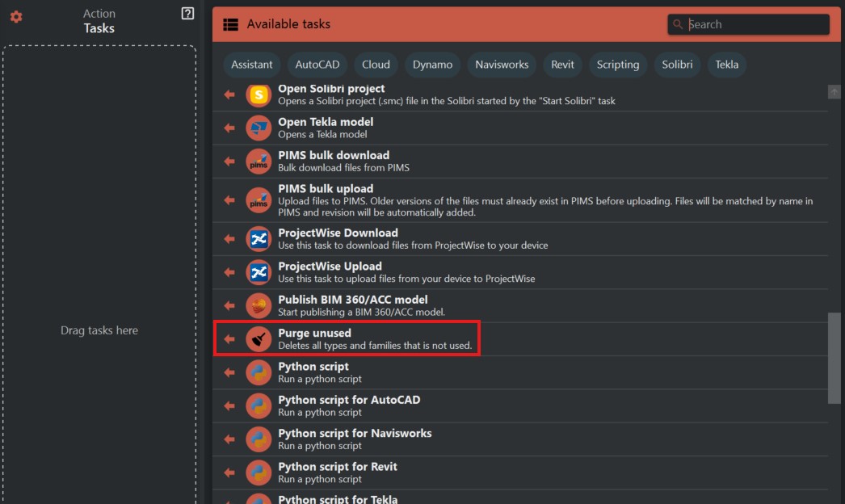This screenshot has height=504, width=845.
Task: Click the Search tasks input field
Action: pyautogui.click(x=755, y=24)
